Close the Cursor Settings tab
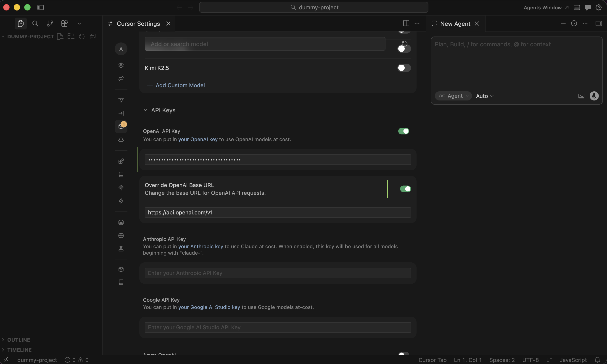Image resolution: width=607 pixels, height=364 pixels. pyautogui.click(x=168, y=24)
